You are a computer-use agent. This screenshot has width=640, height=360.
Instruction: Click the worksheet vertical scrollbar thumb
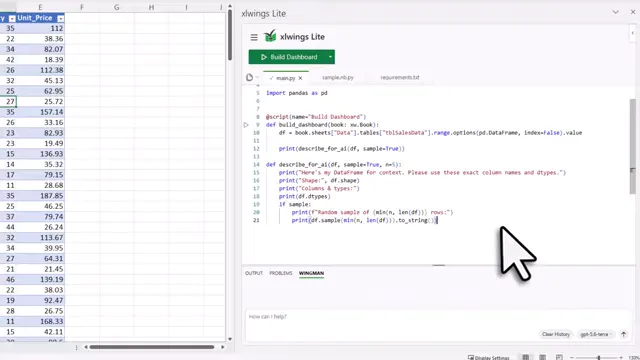point(230,35)
